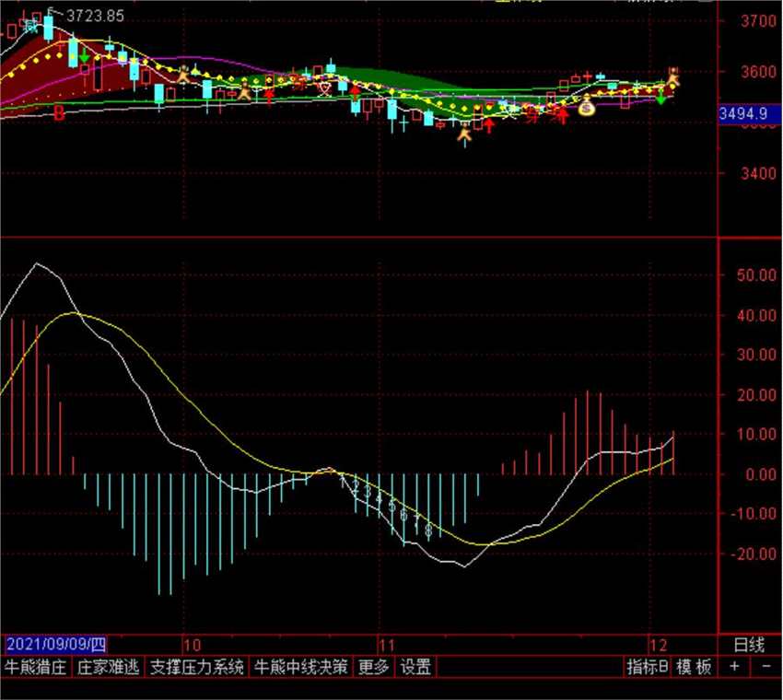Click the person signal icon at the December high
Screen dimensions: 783x700
(673, 76)
